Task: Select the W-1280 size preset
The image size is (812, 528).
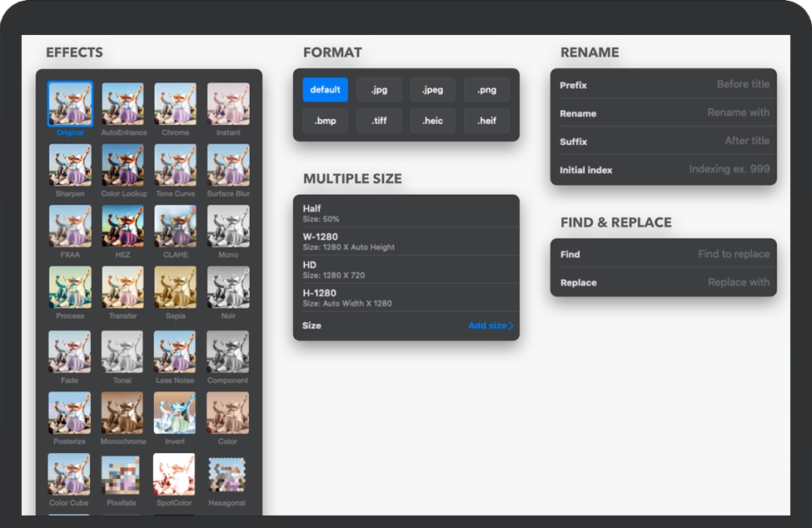Action: click(406, 242)
